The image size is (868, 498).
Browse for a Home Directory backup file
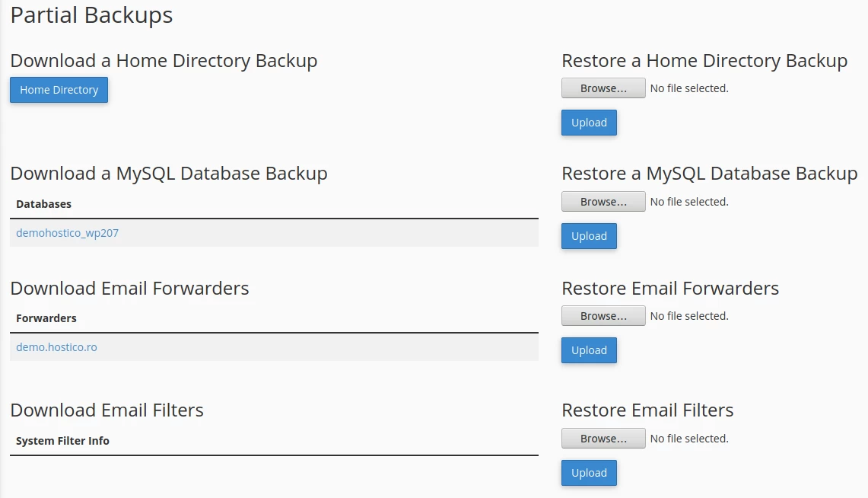click(603, 88)
